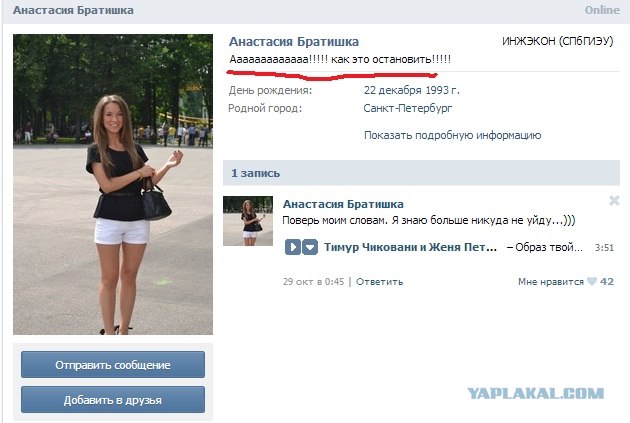Click the Мне нравится link

click(x=550, y=282)
